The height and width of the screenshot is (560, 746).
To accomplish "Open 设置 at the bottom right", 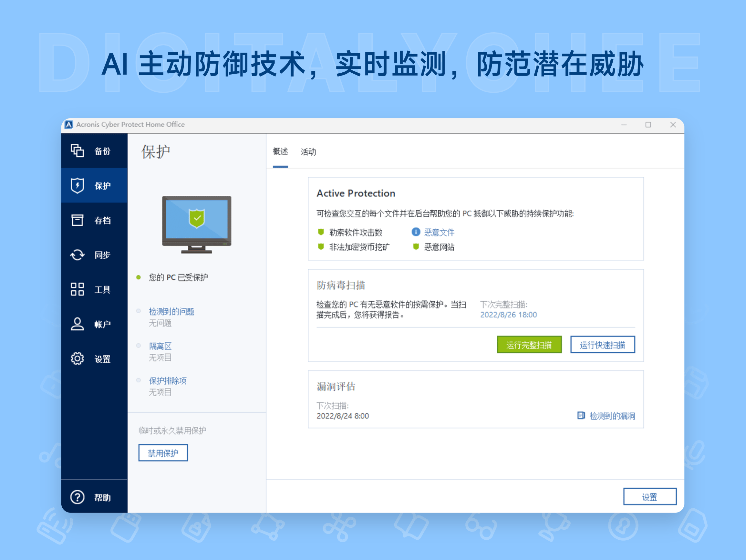I will (650, 496).
